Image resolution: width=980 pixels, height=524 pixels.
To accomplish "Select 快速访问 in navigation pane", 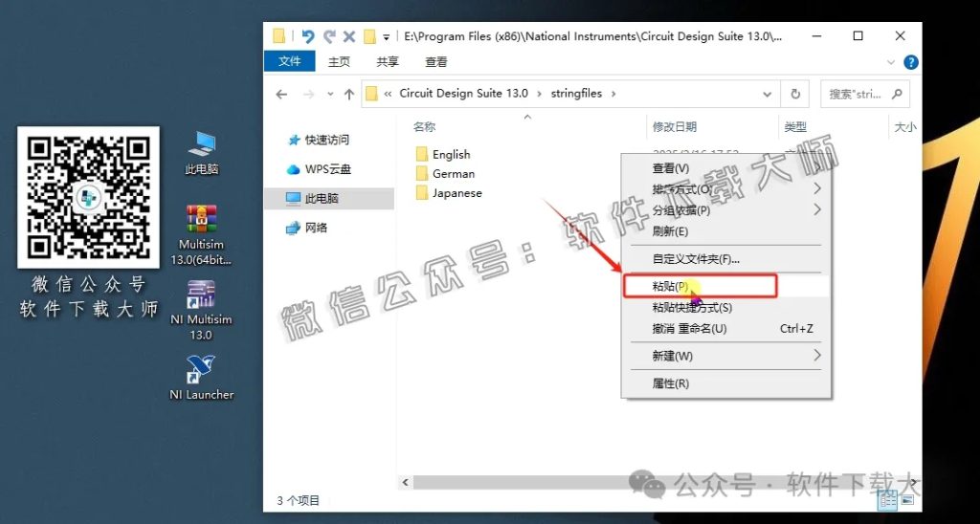I will (326, 140).
